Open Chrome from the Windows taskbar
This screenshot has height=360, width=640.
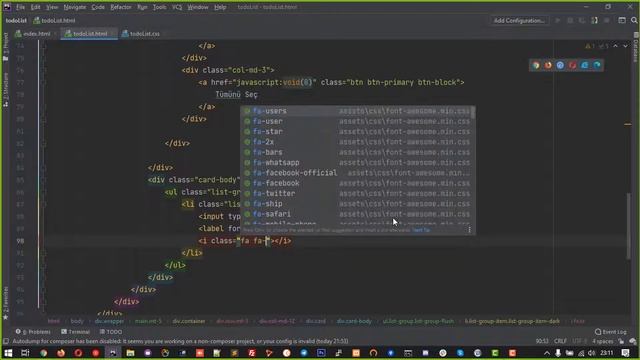pos(43,353)
